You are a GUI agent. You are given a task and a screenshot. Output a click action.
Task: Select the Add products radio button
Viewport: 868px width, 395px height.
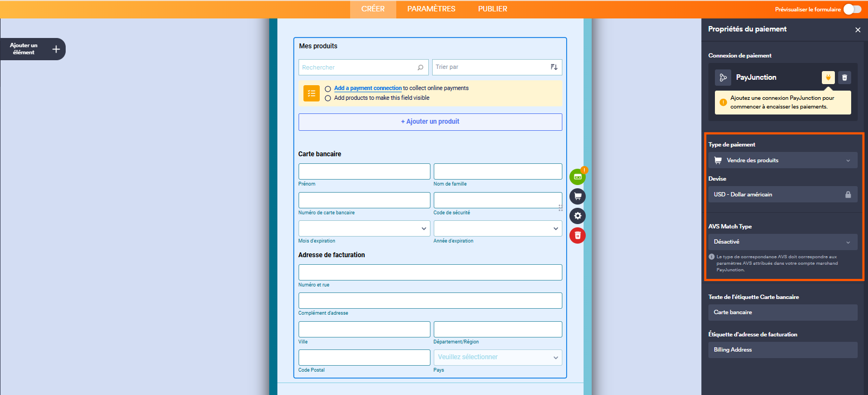coord(328,99)
